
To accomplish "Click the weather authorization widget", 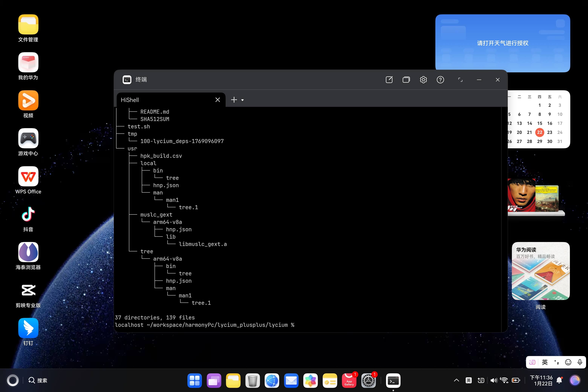I will [502, 43].
